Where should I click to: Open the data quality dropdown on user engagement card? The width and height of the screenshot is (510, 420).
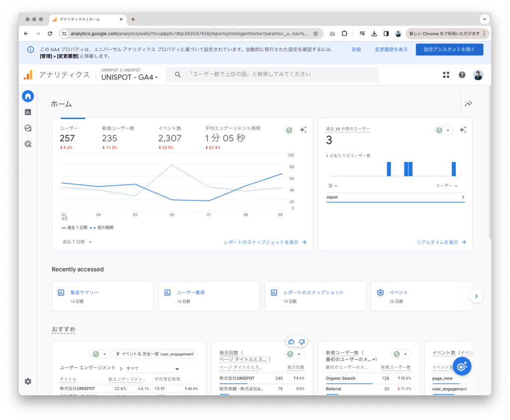coord(100,354)
